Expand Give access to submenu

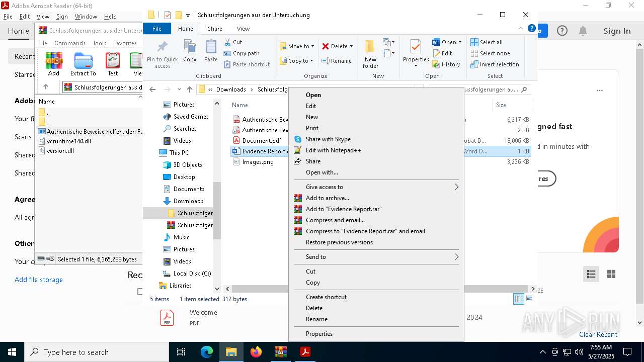pyautogui.click(x=457, y=187)
